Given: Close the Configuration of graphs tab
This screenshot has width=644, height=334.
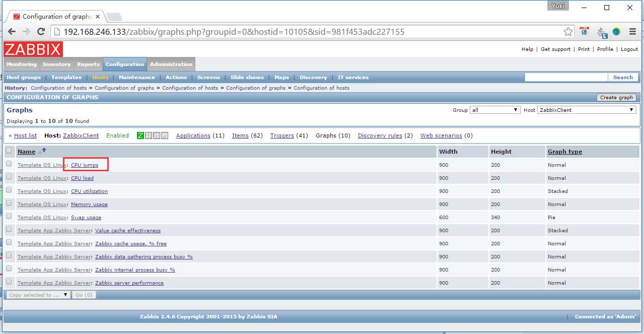Looking at the screenshot, I should pyautogui.click(x=98, y=17).
